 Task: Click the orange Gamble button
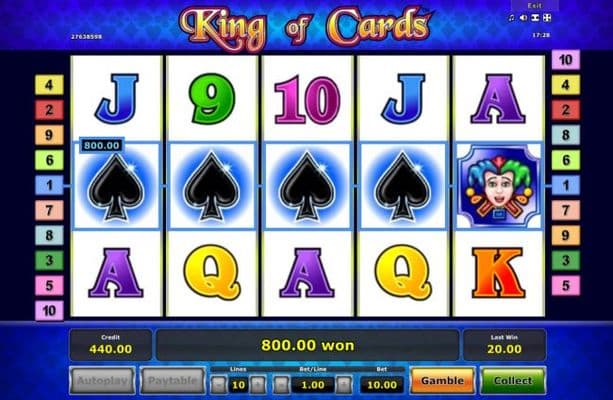pyautogui.click(x=443, y=380)
